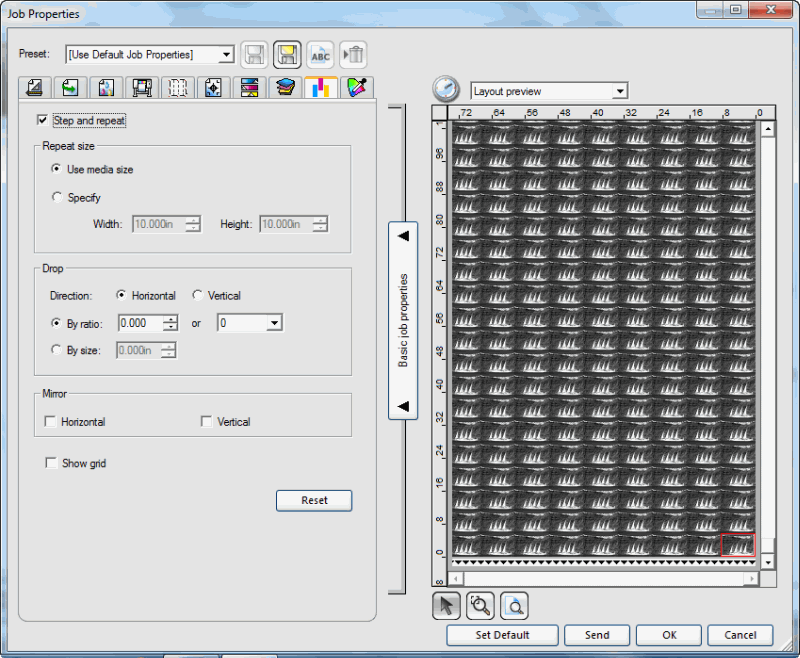Choose Vertical drop direction

(198, 296)
